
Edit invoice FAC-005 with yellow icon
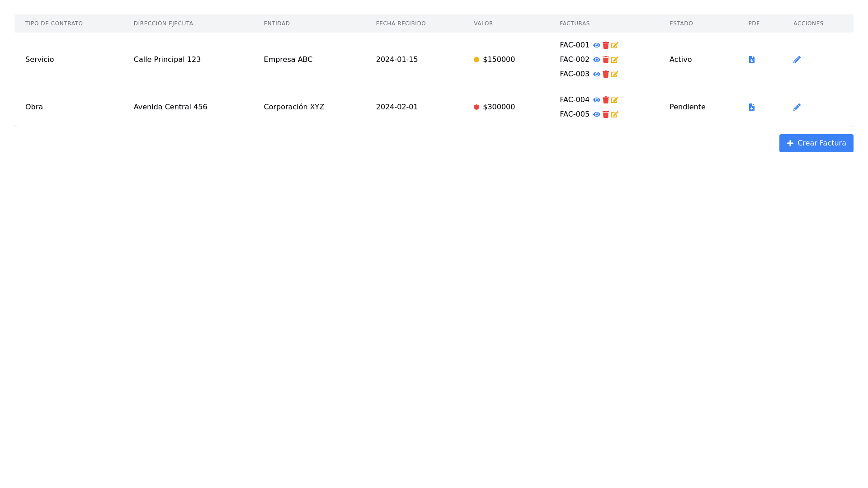click(x=615, y=114)
